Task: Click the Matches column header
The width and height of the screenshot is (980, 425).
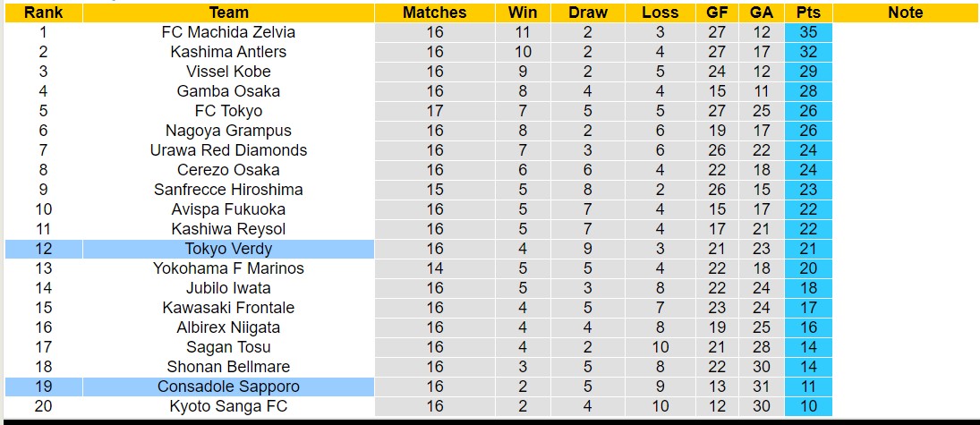Action: point(434,13)
